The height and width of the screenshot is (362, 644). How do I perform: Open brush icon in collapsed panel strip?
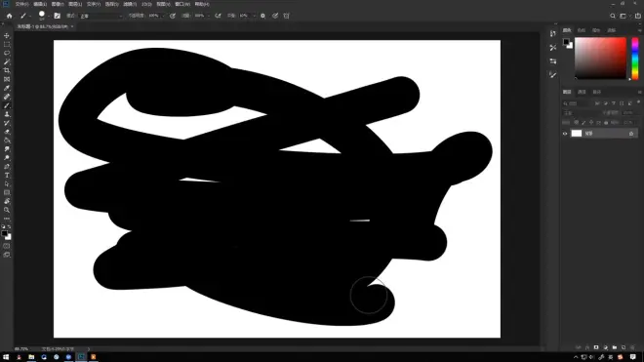tap(553, 74)
